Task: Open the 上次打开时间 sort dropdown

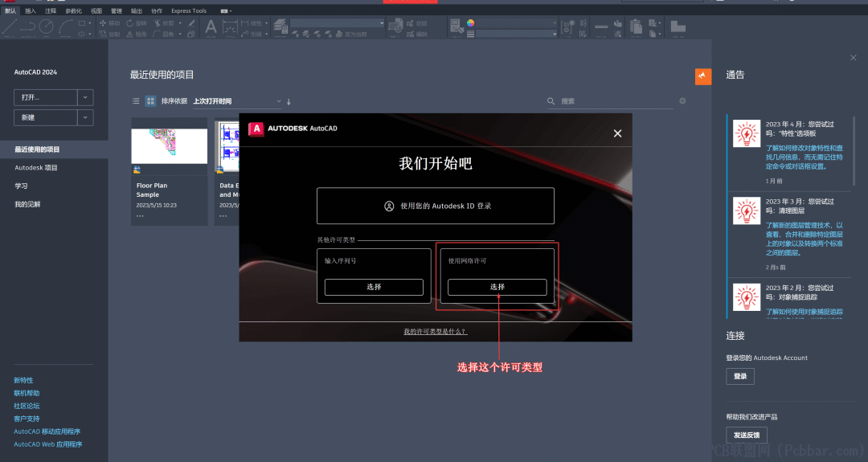Action: pos(237,101)
